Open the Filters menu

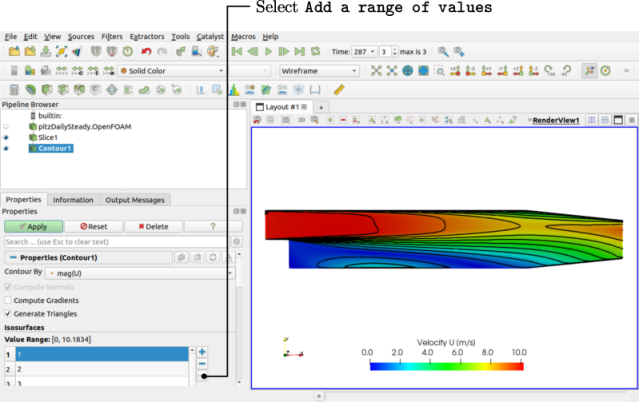110,36
